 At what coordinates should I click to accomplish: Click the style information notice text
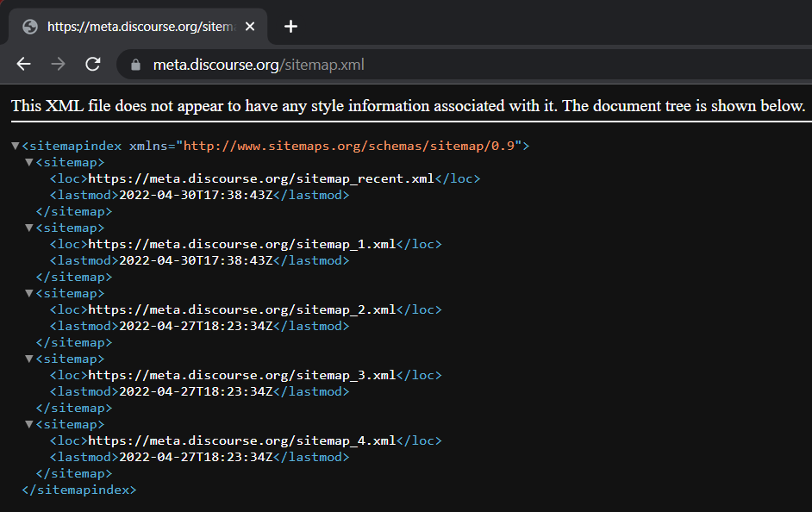click(405, 105)
